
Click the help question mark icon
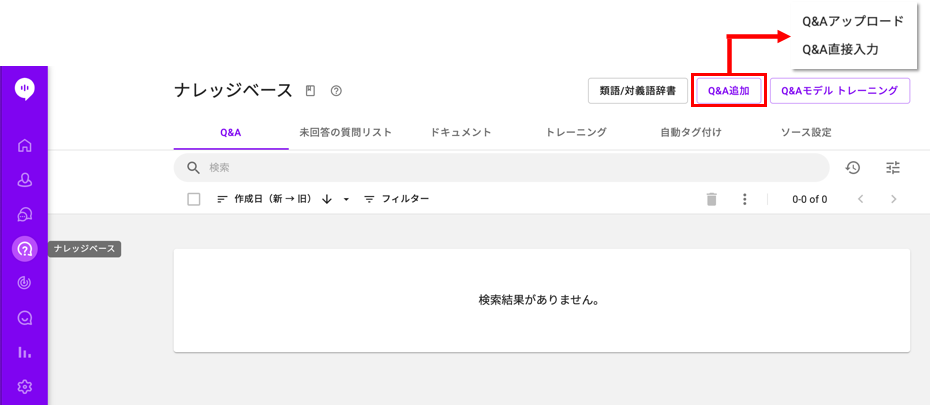coord(336,91)
